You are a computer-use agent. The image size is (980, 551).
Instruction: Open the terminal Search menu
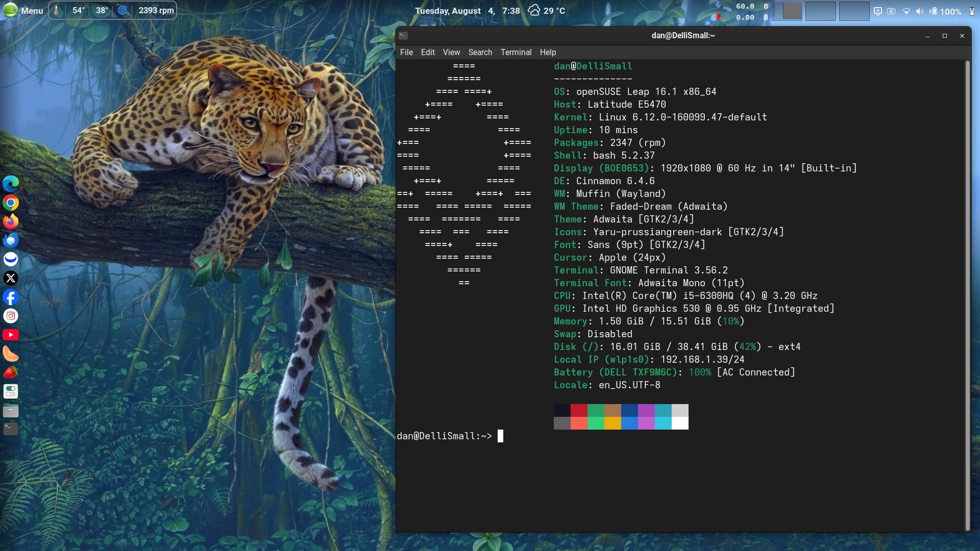click(x=480, y=52)
